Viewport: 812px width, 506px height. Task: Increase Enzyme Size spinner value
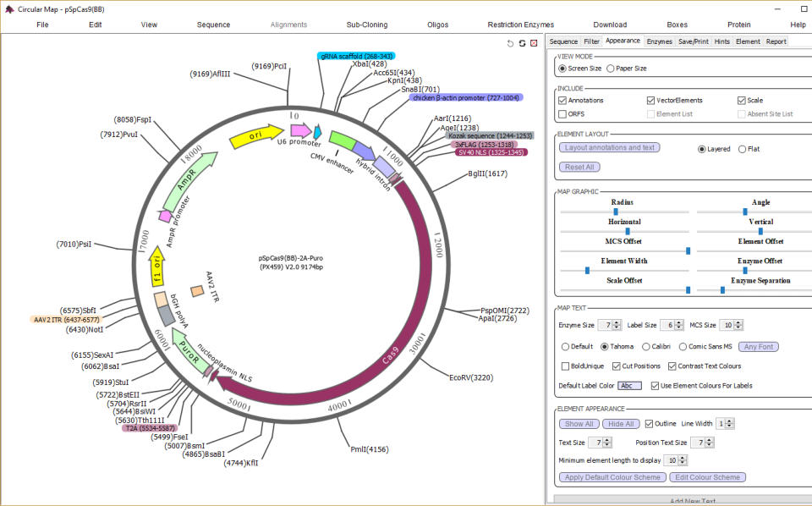[x=617, y=322]
